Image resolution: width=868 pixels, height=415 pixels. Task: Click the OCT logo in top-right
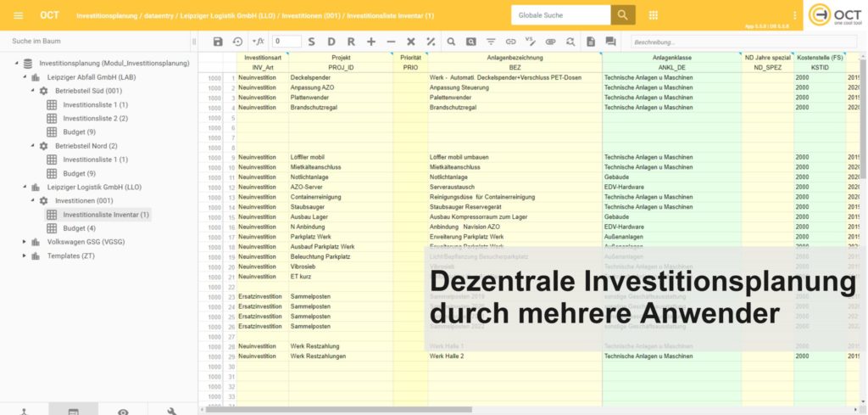(x=835, y=15)
